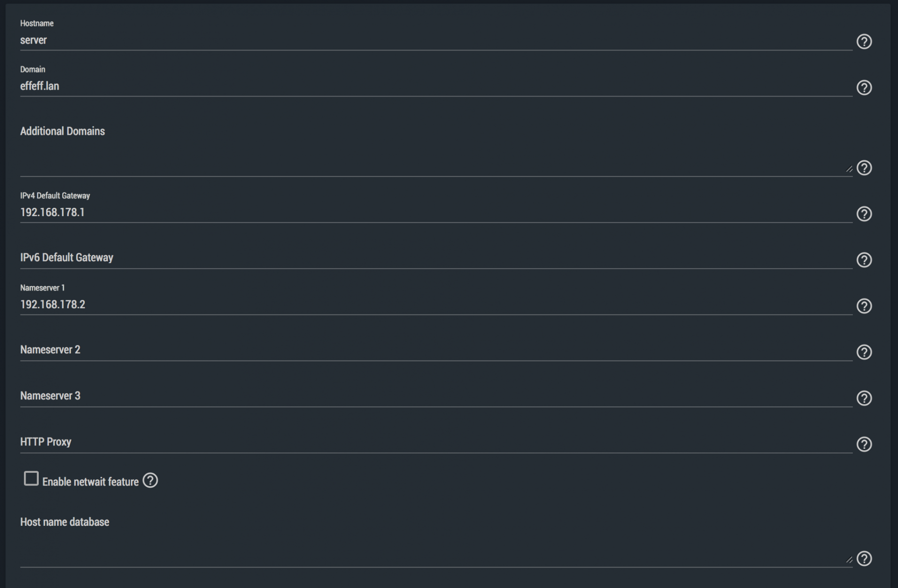The height and width of the screenshot is (588, 898).
Task: Focus the Nameserver 1 input
Action: (x=431, y=305)
